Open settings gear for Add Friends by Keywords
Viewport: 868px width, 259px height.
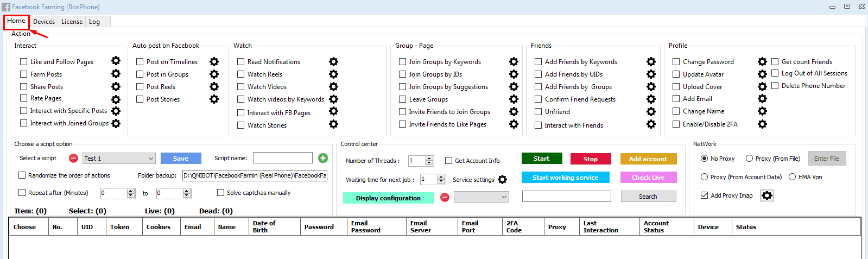coord(651,62)
